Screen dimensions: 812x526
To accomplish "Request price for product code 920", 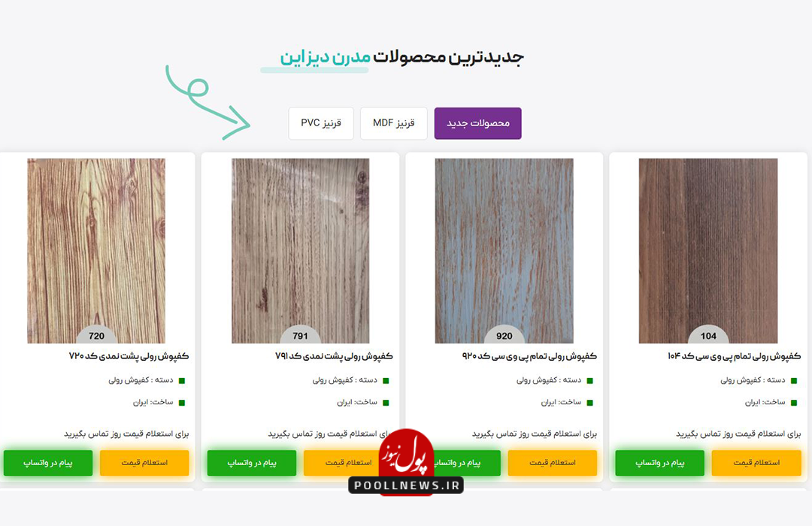I will [x=553, y=463].
